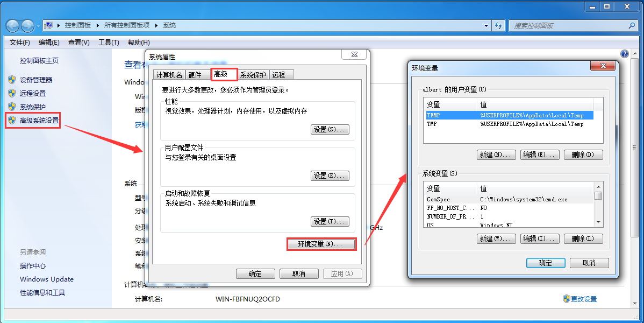This screenshot has width=644, height=323.
Task: Switch to the 硬件 tab
Action: pos(195,75)
